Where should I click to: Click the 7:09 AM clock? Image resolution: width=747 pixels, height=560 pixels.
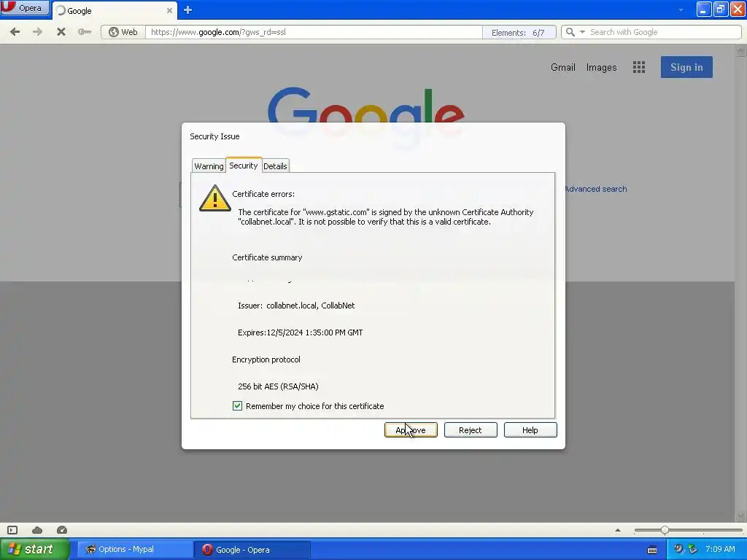[x=720, y=549]
